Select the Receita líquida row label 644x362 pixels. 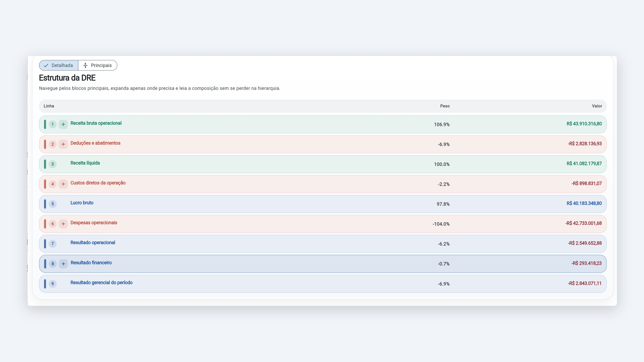(x=85, y=163)
